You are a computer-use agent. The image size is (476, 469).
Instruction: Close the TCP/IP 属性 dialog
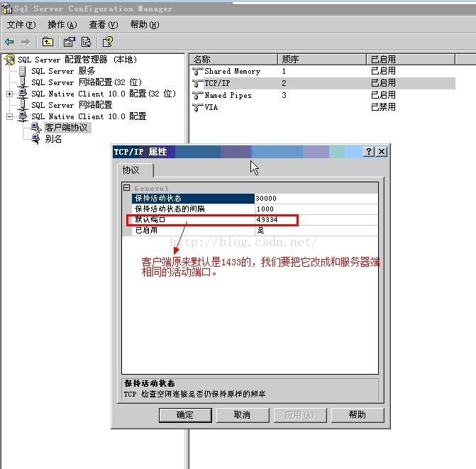382,151
